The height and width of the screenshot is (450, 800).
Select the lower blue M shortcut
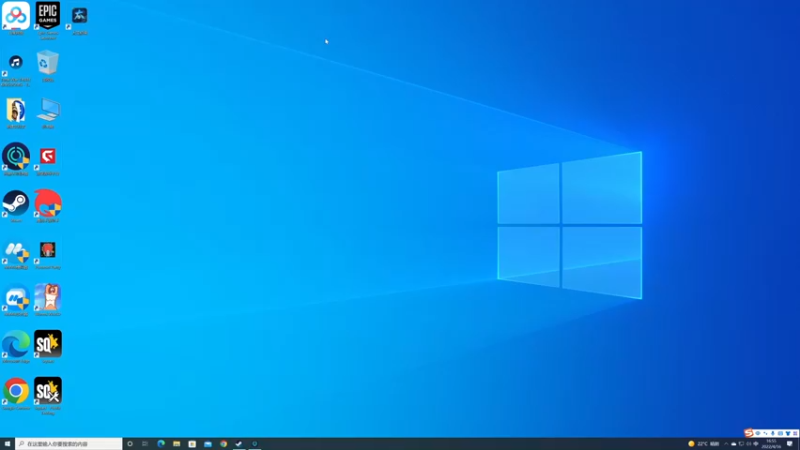16,301
